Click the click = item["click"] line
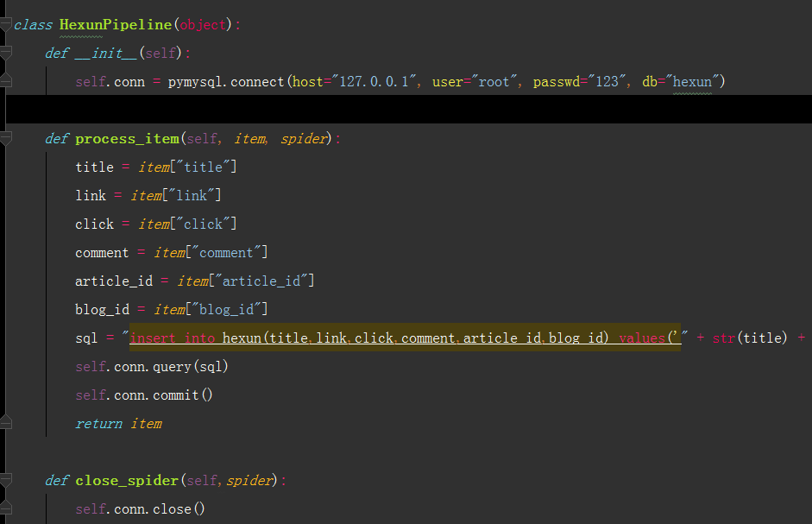Viewport: 812px width, 524px height. (156, 224)
